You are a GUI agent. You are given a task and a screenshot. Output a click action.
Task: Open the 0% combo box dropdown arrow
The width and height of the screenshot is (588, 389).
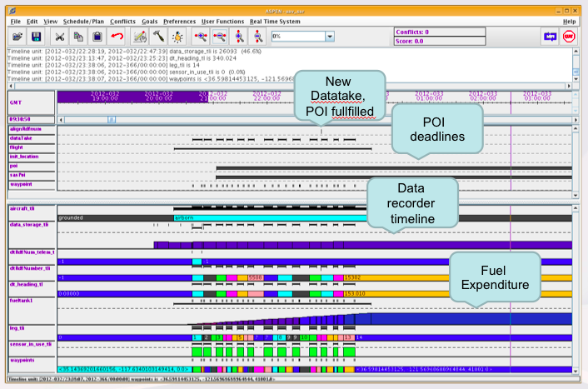330,37
